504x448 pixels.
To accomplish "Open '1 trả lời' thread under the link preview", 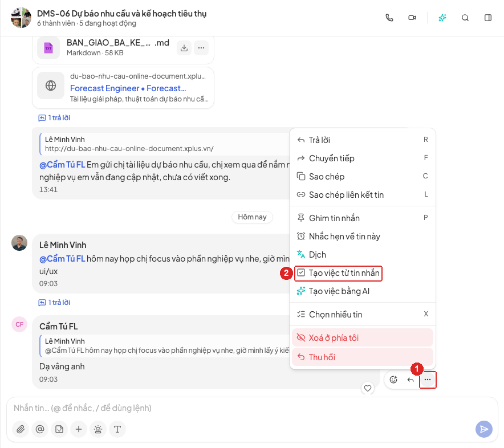I will pyautogui.click(x=54, y=118).
